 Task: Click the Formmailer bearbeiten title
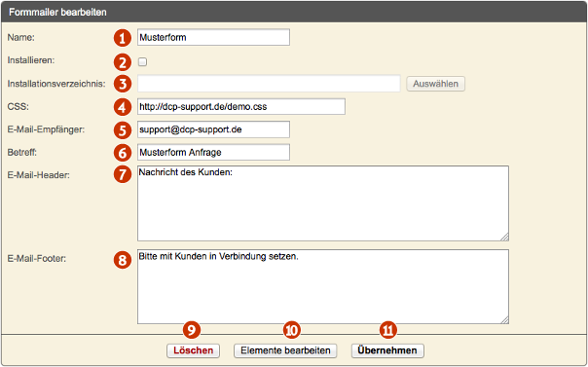[x=57, y=13]
